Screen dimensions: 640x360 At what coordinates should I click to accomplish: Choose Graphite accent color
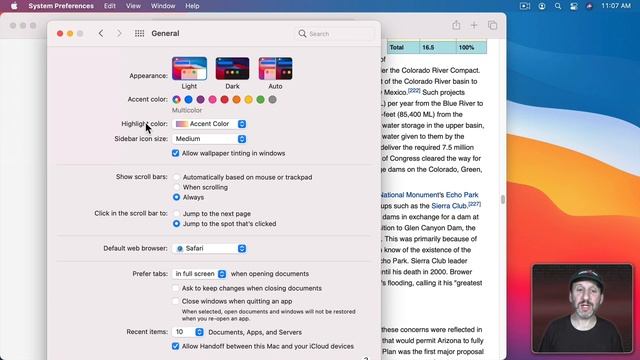coord(273,99)
